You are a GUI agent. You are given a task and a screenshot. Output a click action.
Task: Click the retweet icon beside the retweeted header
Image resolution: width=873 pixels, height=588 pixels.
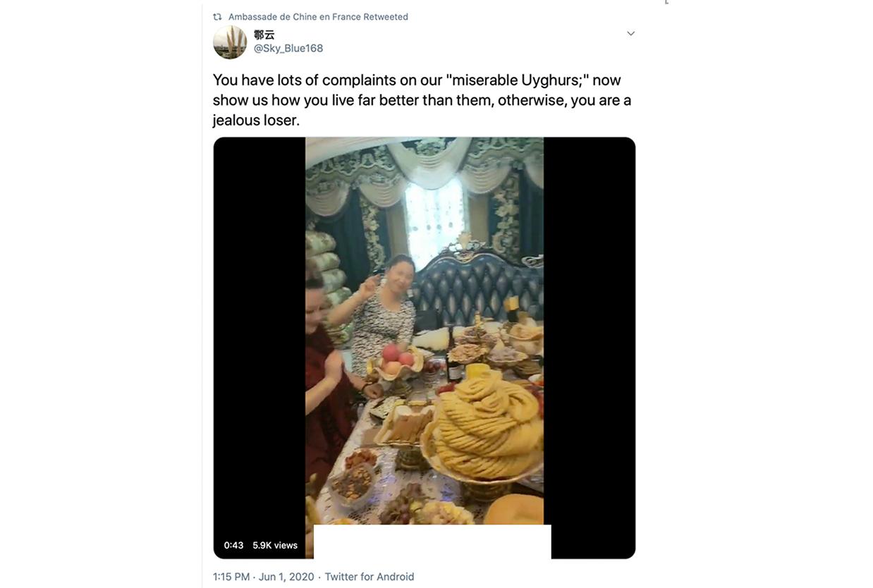219,15
